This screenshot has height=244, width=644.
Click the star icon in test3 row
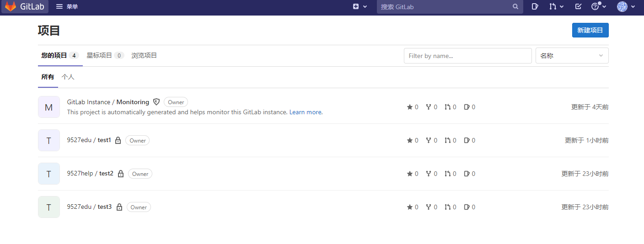pos(410,207)
